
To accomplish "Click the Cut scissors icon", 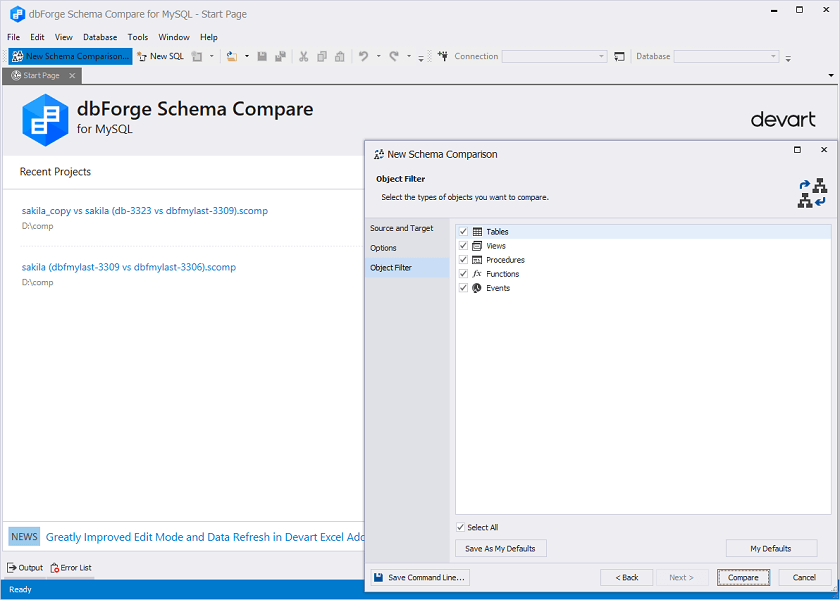I will click(304, 56).
